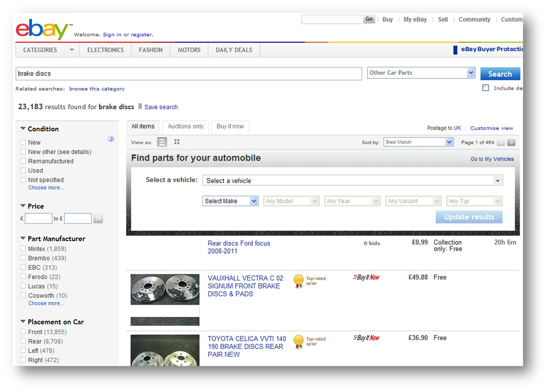Go to next results page arrow
This screenshot has width=549, height=392.
click(x=511, y=142)
